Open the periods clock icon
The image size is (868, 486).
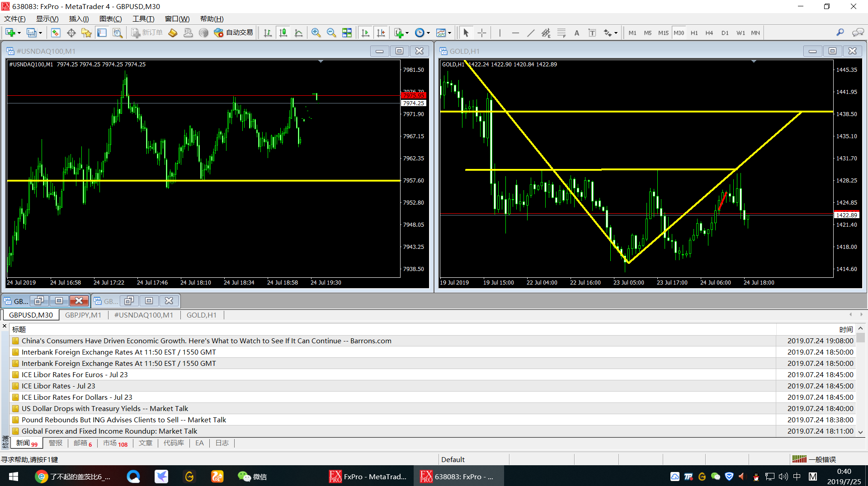[420, 33]
